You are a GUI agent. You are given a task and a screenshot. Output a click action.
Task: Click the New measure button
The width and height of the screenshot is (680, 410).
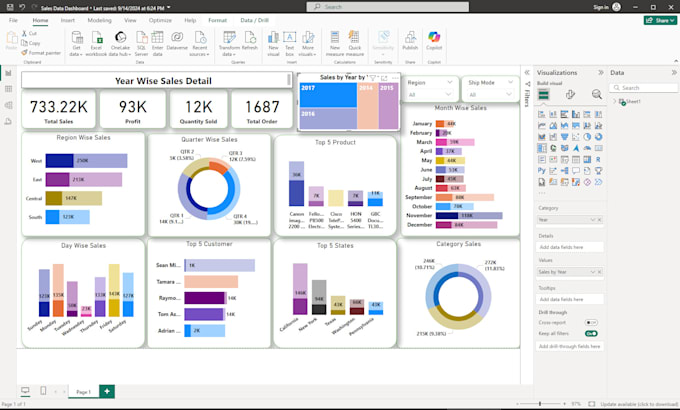(335, 43)
